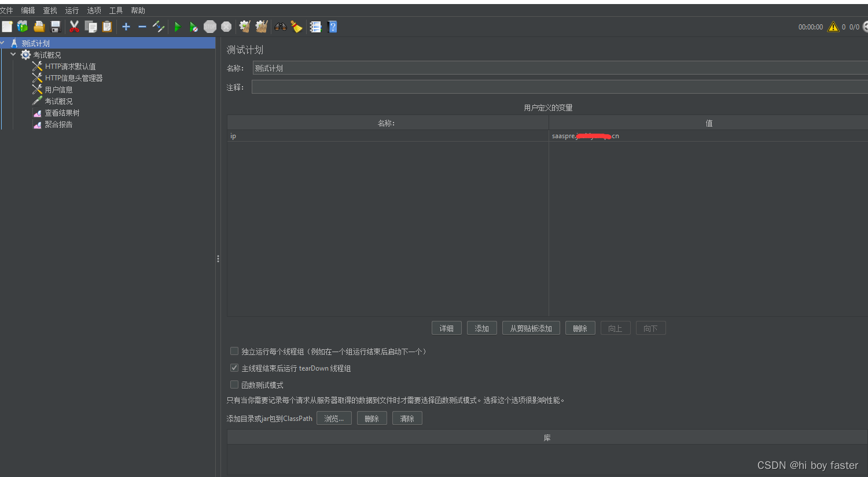868x477 pixels.
Task: Click the Copy icon in toolbar
Action: [91, 27]
